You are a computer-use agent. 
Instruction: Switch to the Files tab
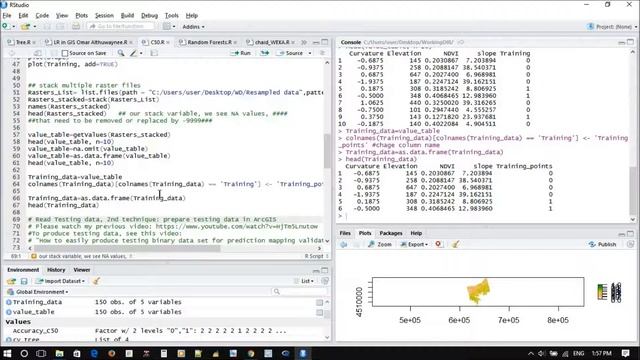point(345,233)
